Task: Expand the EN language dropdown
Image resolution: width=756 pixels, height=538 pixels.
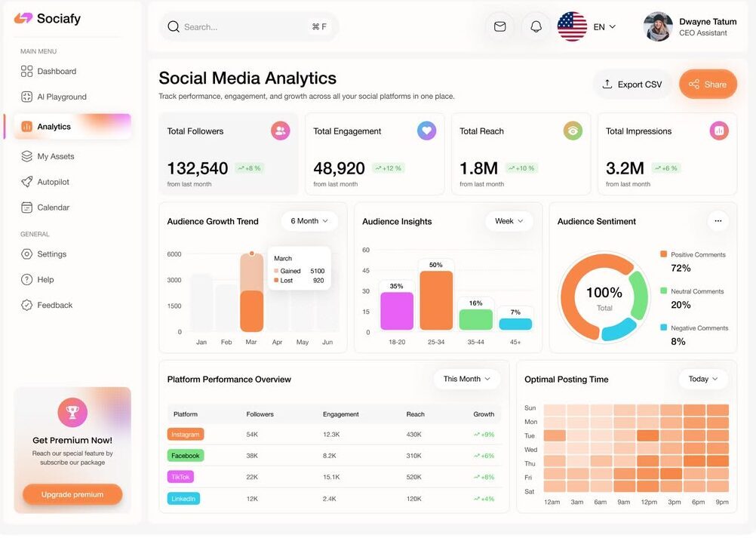Action: coord(604,27)
